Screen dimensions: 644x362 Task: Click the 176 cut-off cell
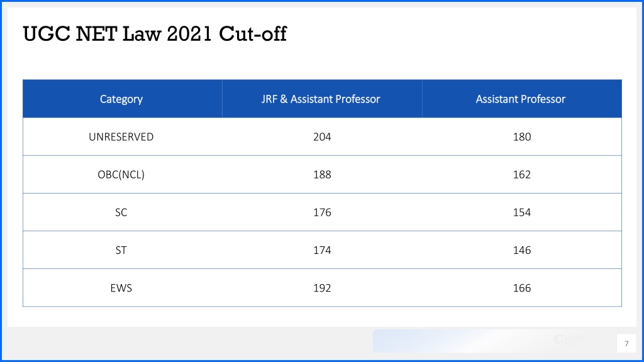coord(322,212)
